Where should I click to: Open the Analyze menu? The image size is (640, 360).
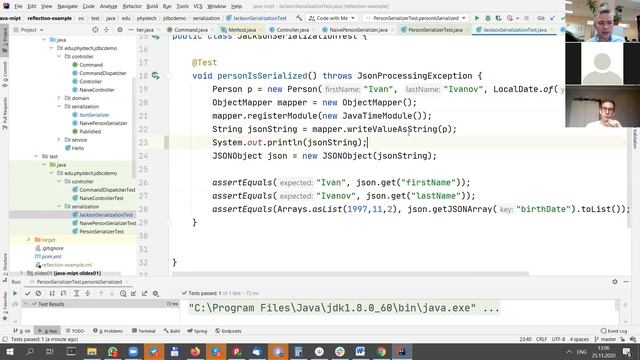tap(108, 6)
